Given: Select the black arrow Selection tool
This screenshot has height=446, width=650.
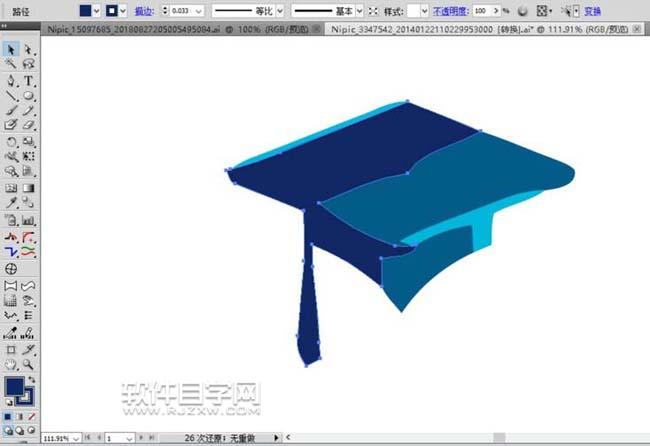Looking at the screenshot, I should point(11,48).
